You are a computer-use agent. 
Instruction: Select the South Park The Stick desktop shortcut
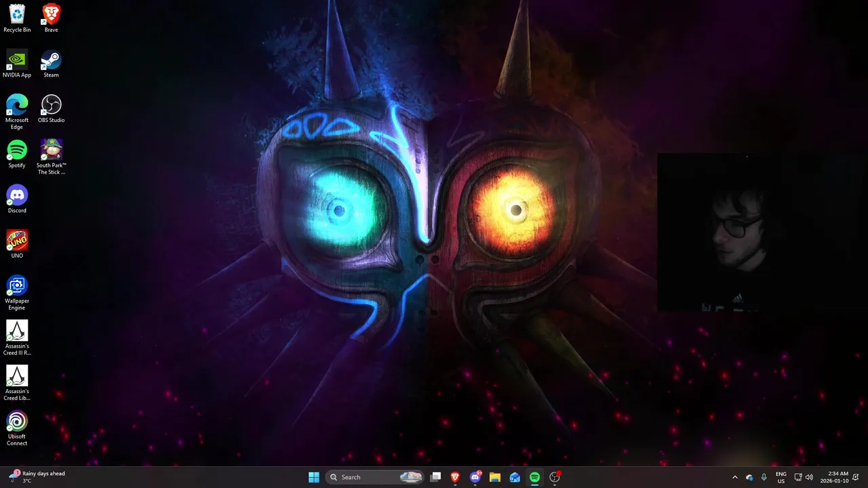coord(51,157)
